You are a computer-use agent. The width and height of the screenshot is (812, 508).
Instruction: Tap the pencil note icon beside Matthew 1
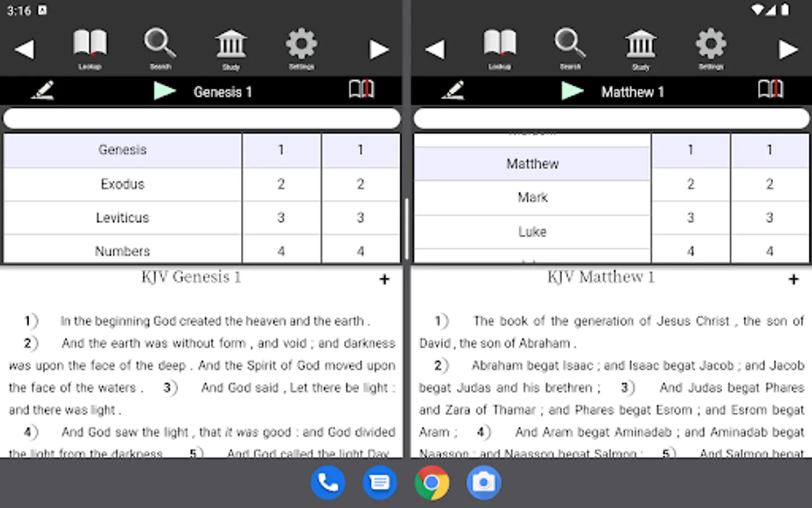[x=453, y=90]
